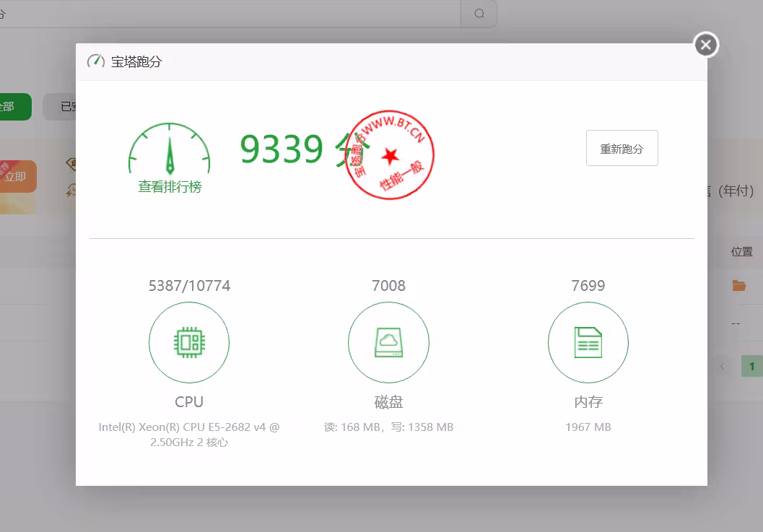Click the 9339 分 score text
The height and width of the screenshot is (532, 763).
[300, 149]
